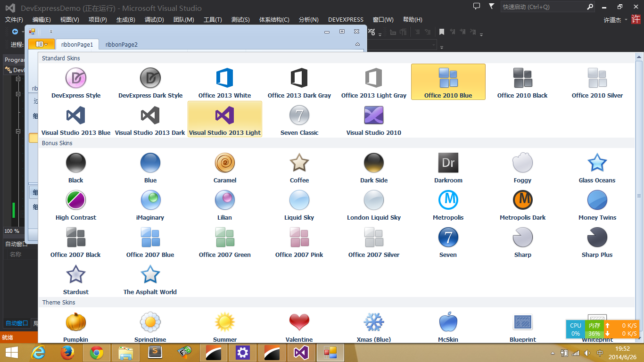Select the 自动窗口 bottom tab
The height and width of the screenshot is (362, 644).
click(17, 323)
